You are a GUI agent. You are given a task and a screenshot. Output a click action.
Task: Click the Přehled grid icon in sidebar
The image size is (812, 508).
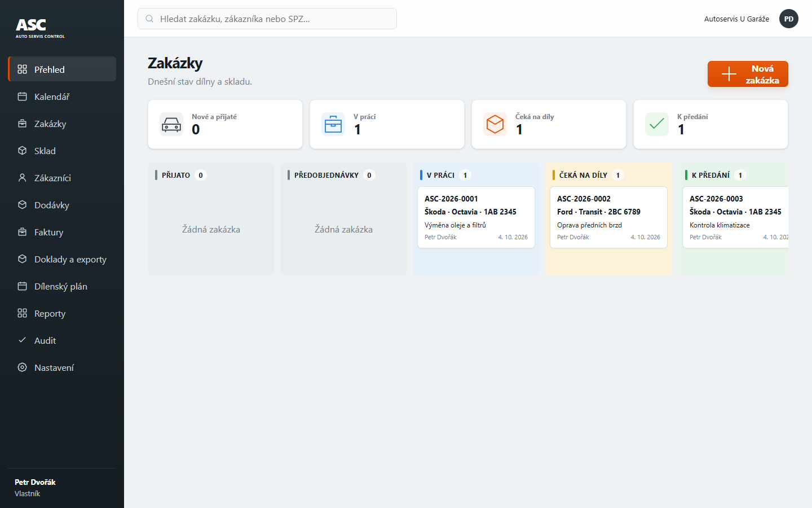(x=22, y=69)
